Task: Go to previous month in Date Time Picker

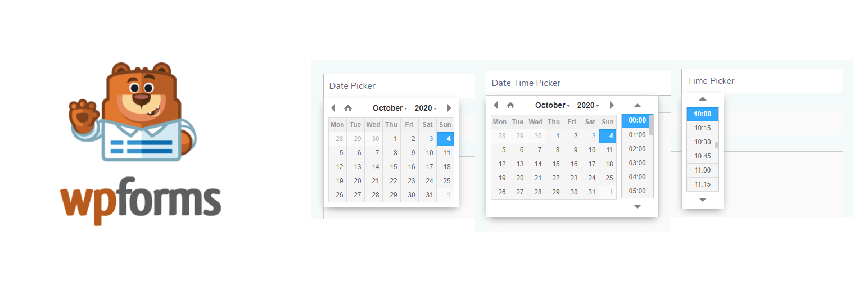Action: point(495,105)
